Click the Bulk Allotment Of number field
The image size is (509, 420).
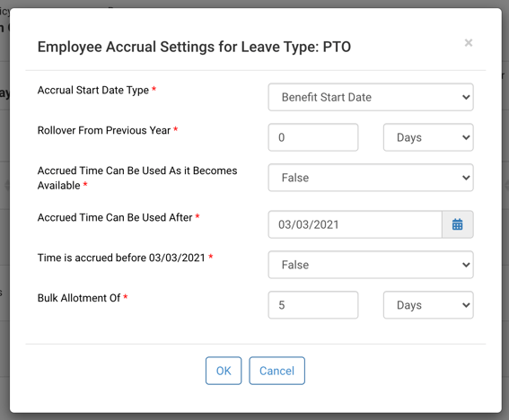313,305
